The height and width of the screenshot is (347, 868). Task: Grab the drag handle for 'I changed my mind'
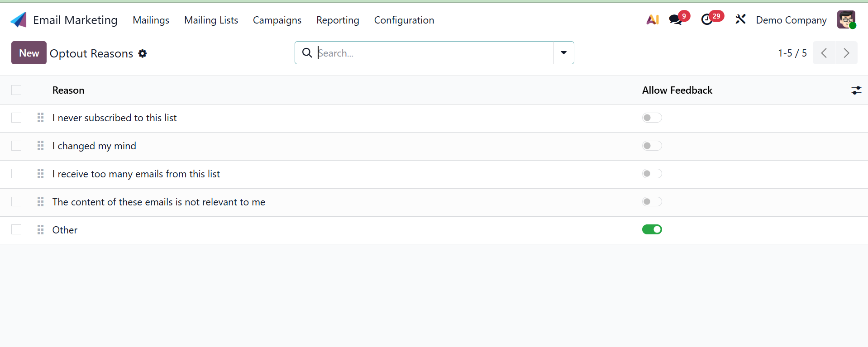[40, 146]
